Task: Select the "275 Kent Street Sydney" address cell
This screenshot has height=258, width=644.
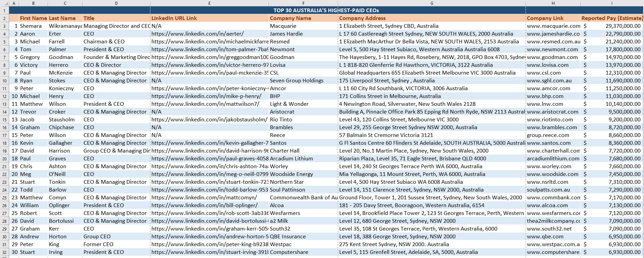Action: (432, 244)
